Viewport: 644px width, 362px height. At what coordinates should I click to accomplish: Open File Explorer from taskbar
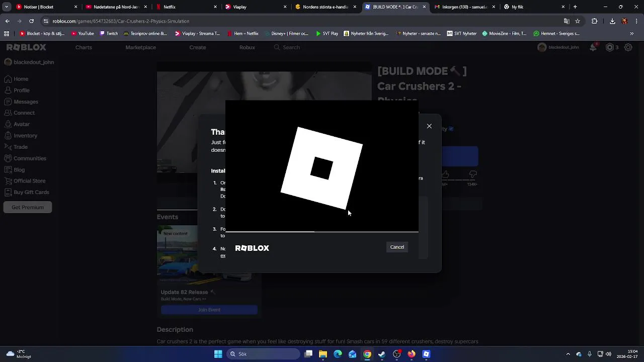point(323,354)
